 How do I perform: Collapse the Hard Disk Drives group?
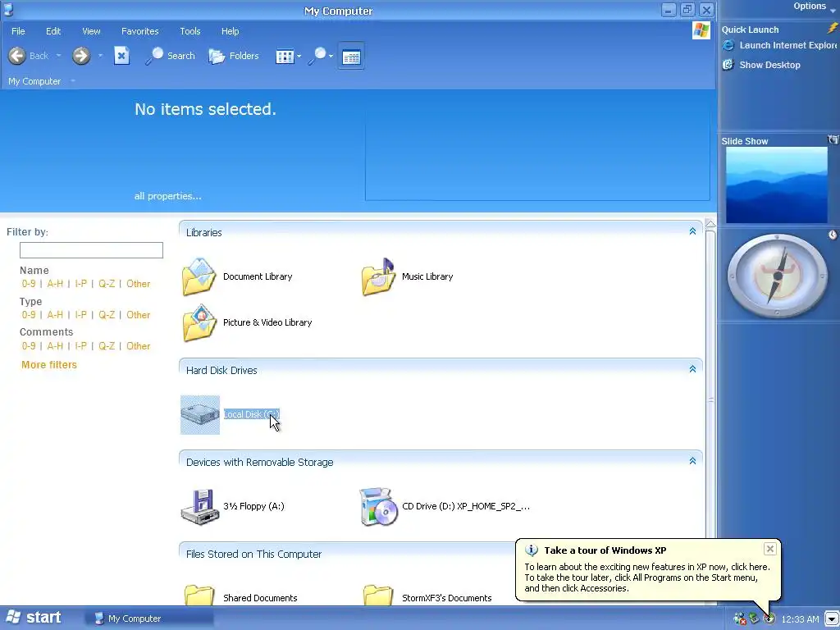tap(692, 369)
